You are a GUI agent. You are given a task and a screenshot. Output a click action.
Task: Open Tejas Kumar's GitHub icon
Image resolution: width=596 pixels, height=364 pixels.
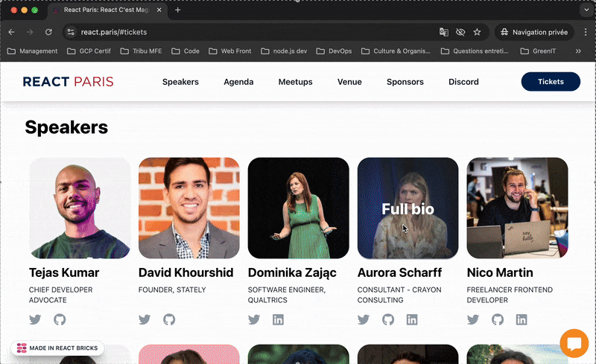coord(60,319)
